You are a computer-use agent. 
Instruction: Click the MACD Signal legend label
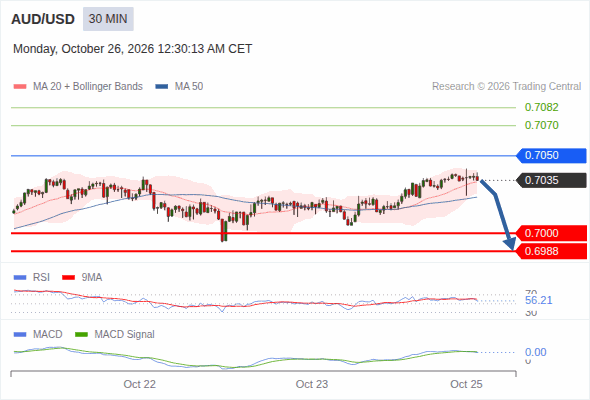124,335
